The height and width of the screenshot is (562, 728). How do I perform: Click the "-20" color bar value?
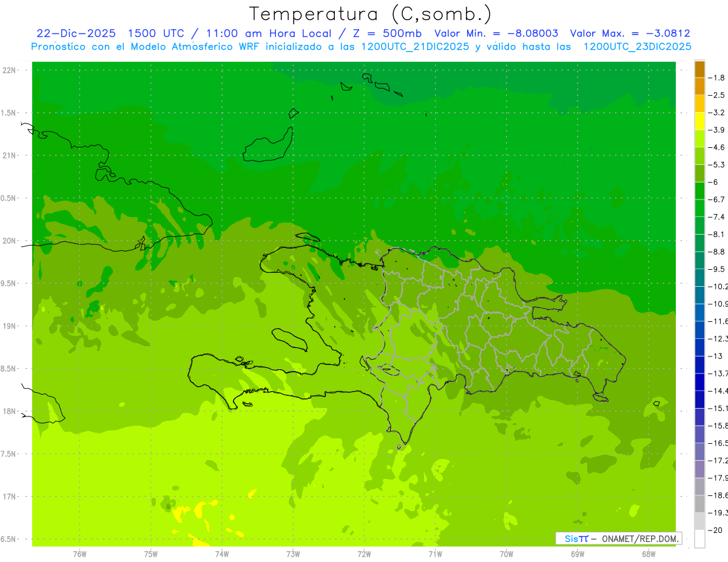pos(716,530)
